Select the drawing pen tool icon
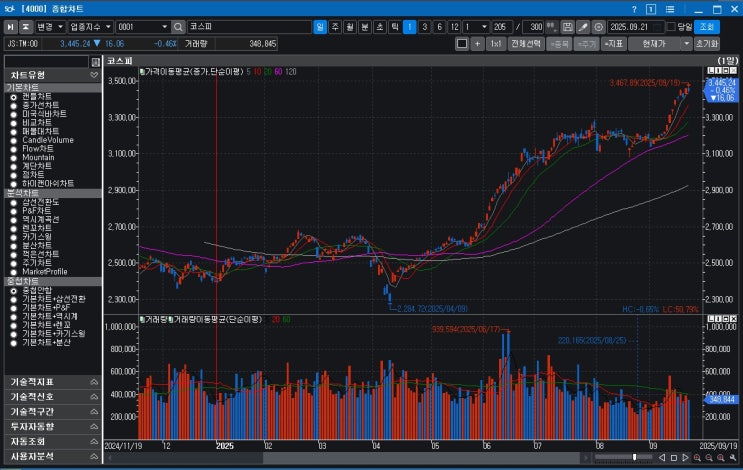Screen dimensions: 743x470 pos(583,27)
